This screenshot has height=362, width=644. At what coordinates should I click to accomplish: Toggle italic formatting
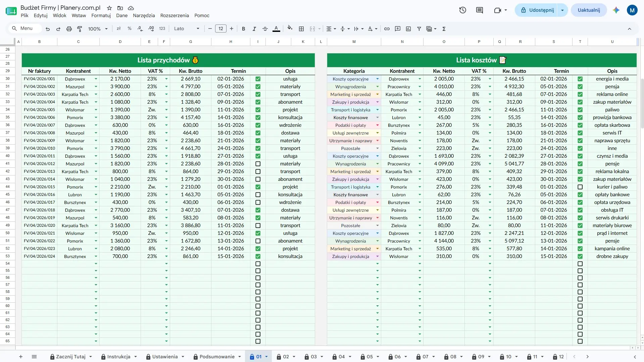tap(254, 29)
